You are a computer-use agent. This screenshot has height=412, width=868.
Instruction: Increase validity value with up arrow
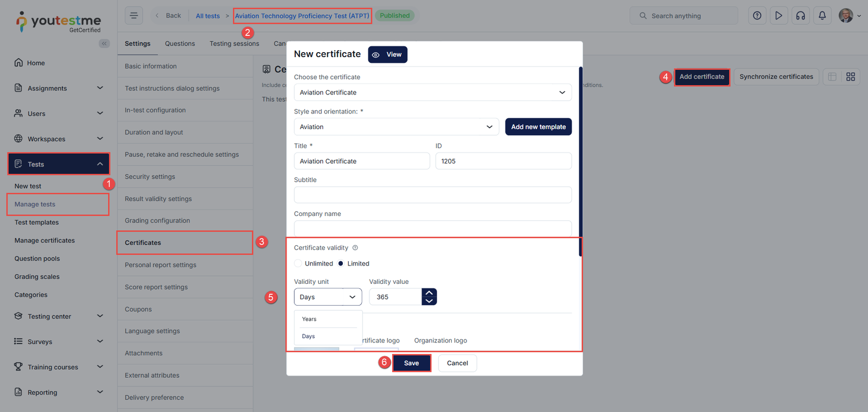click(x=429, y=293)
